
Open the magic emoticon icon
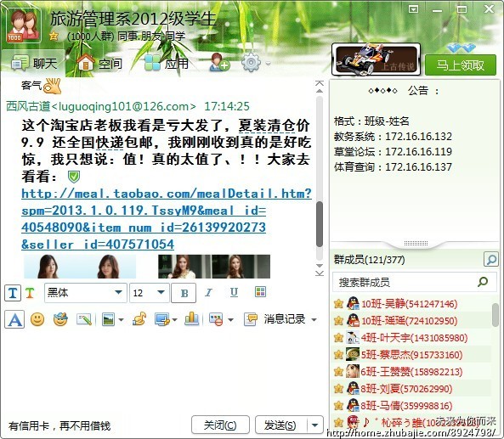(x=60, y=319)
